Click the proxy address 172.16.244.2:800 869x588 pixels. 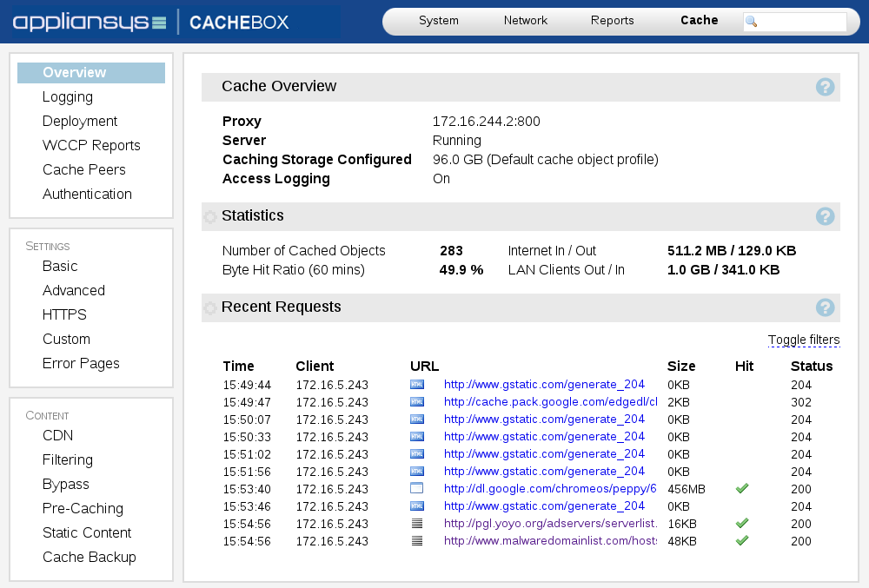click(486, 122)
